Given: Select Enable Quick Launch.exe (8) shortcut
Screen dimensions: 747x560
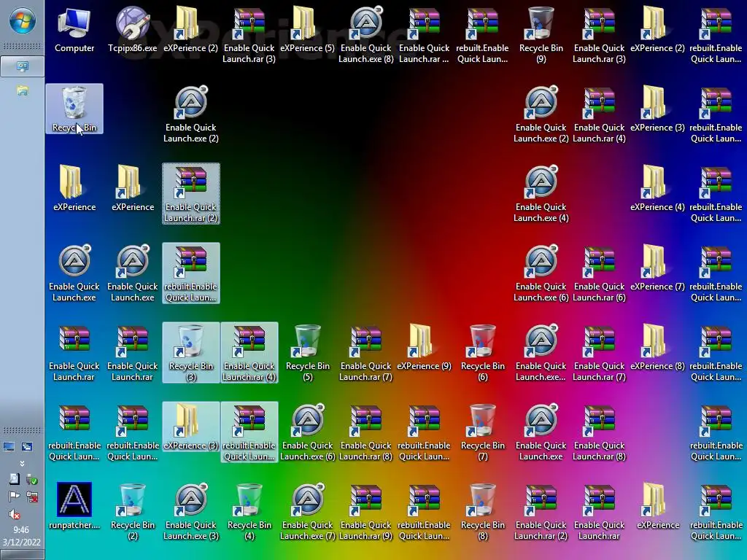Looking at the screenshot, I should (366, 34).
